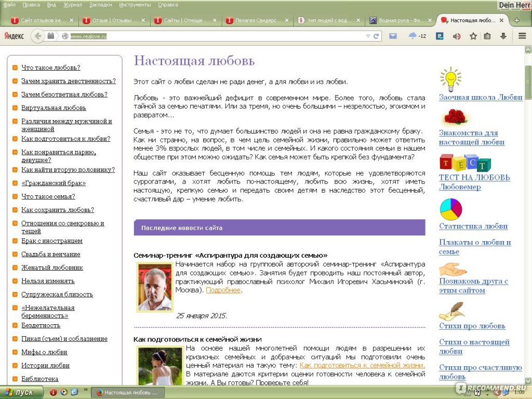Click the Windows пуск start button
The width and height of the screenshot is (532, 399).
20,392
